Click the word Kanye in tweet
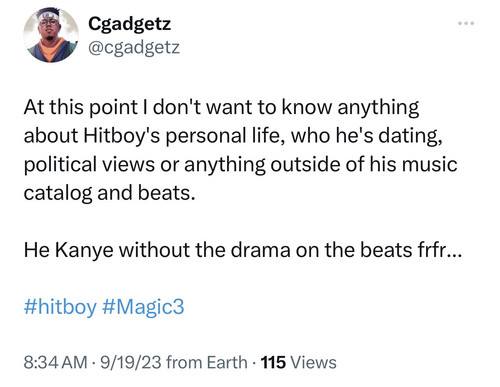Viewport: 500px width, 387px height. pyautogui.click(x=84, y=250)
